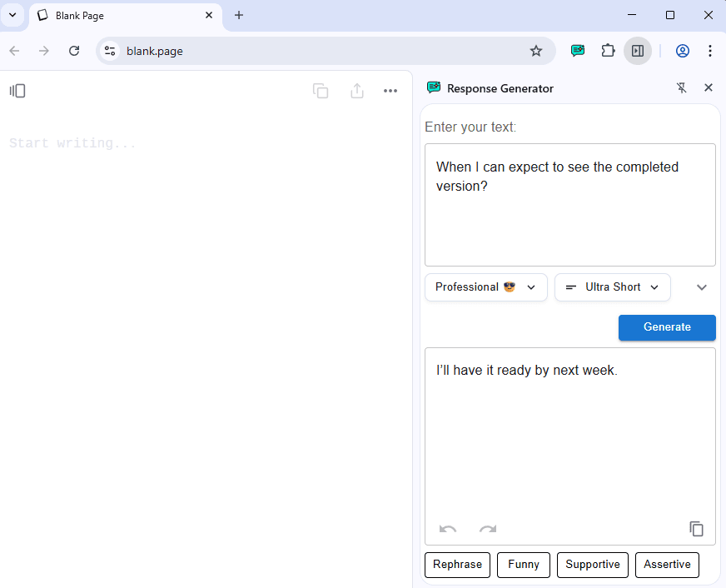This screenshot has height=588, width=726.
Task: Expand more options with the chevron next to Ultra Short
Action: (701, 287)
